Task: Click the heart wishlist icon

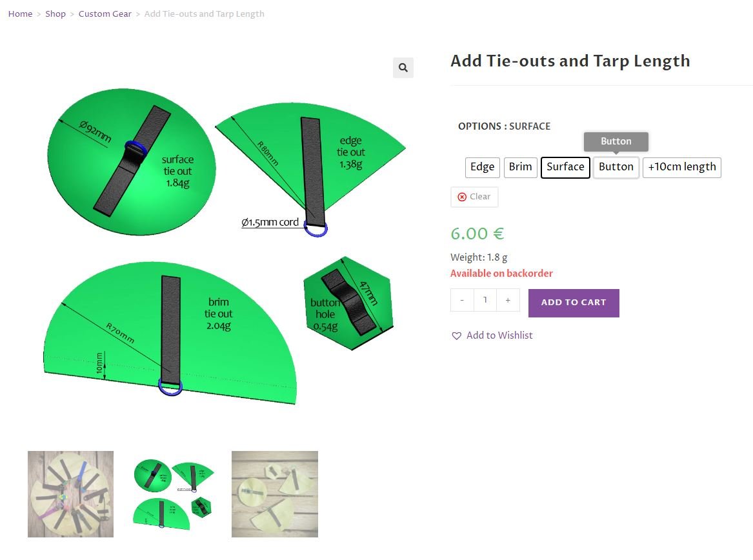Action: tap(457, 336)
